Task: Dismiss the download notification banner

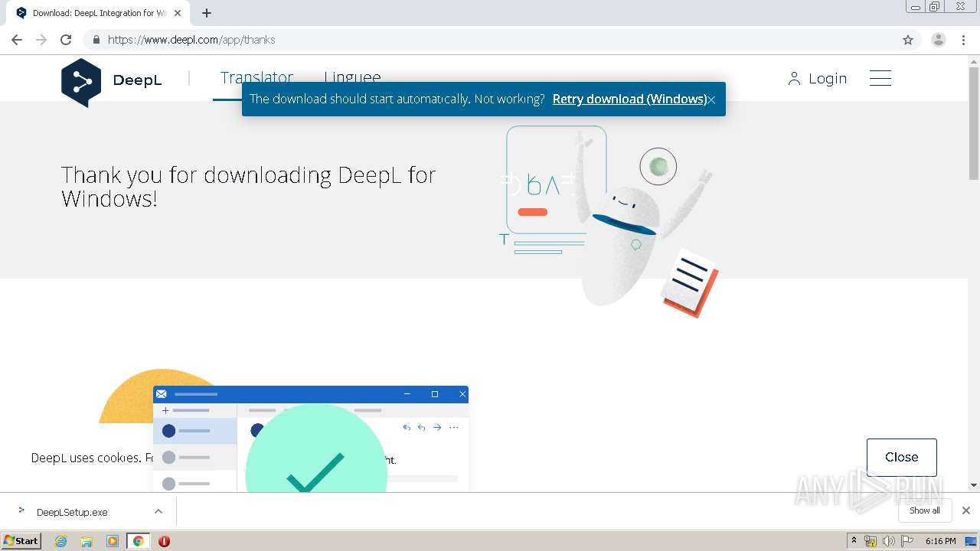Action: (711, 99)
